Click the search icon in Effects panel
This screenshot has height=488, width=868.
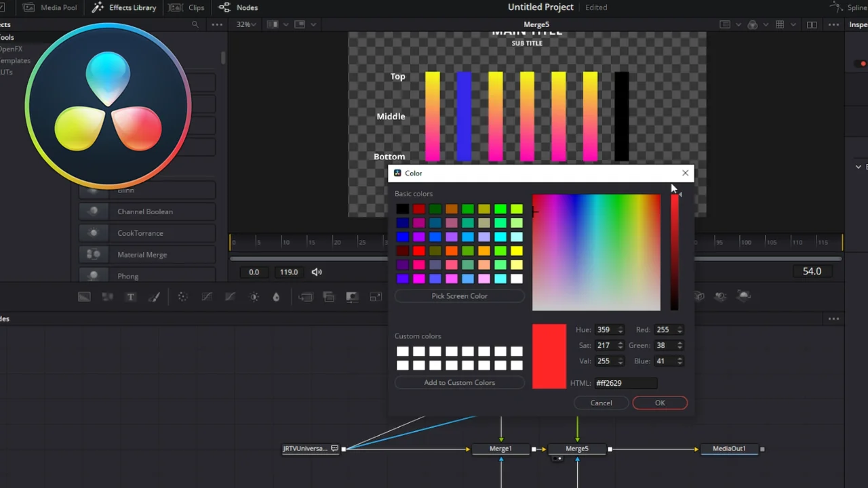point(195,24)
